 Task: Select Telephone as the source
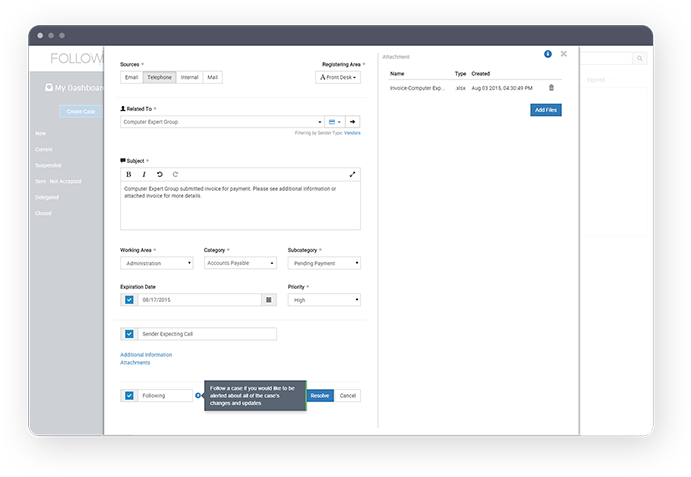click(x=160, y=77)
